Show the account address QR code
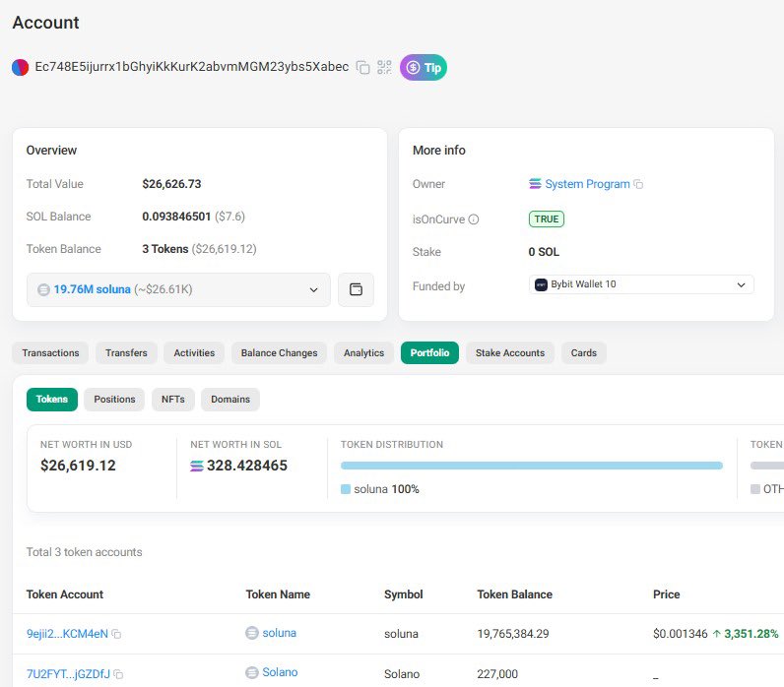784x687 pixels. (x=384, y=67)
